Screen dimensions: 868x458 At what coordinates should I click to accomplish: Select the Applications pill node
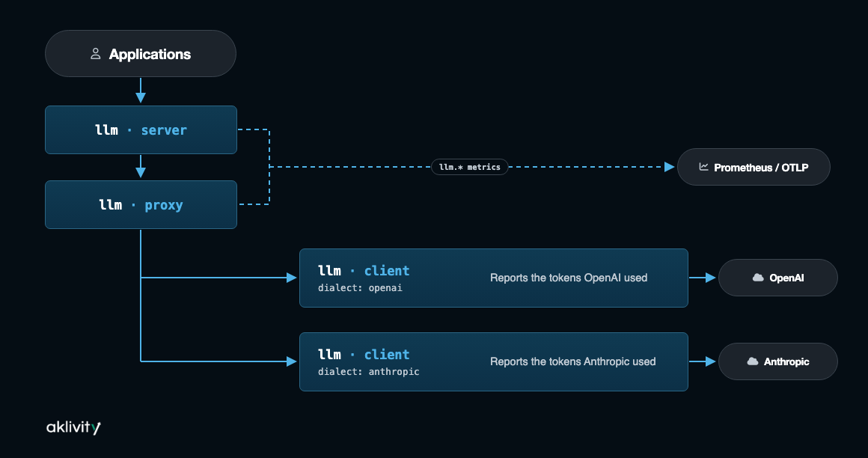pos(141,54)
